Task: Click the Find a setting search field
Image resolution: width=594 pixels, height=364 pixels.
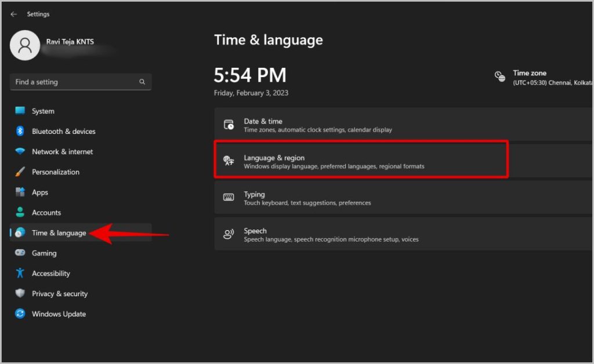Action: coord(81,82)
